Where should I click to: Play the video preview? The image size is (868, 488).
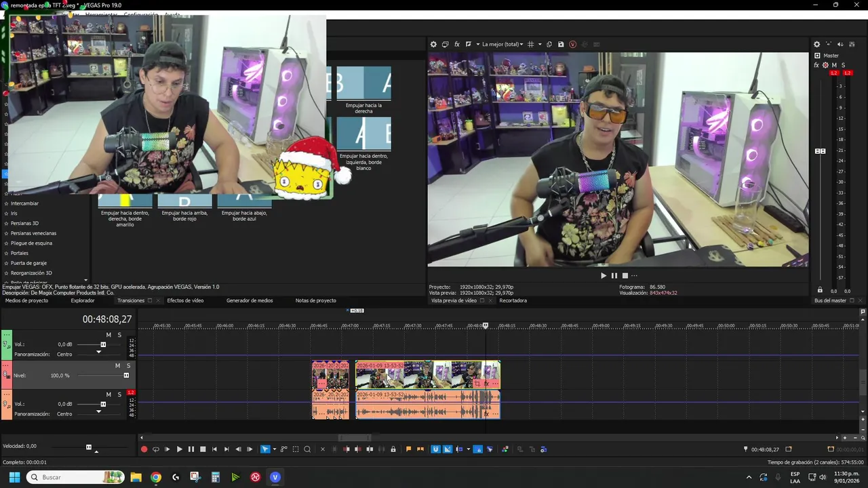pyautogui.click(x=604, y=275)
